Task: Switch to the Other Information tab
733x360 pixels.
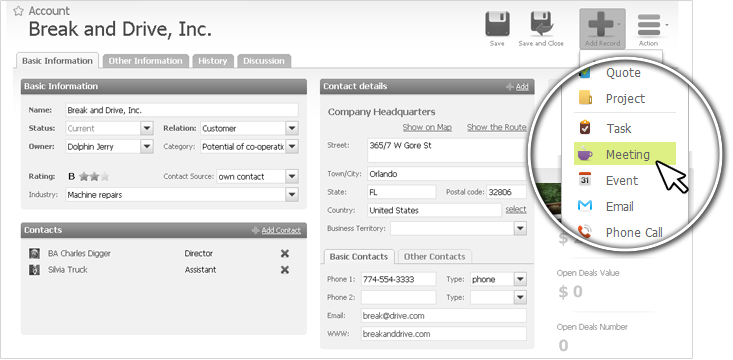Action: pyautogui.click(x=145, y=61)
